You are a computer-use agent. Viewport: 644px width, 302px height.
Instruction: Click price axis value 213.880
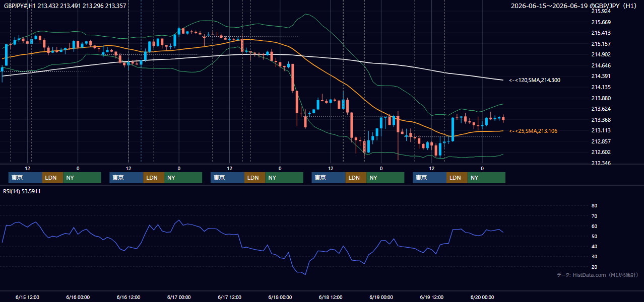(x=601, y=98)
